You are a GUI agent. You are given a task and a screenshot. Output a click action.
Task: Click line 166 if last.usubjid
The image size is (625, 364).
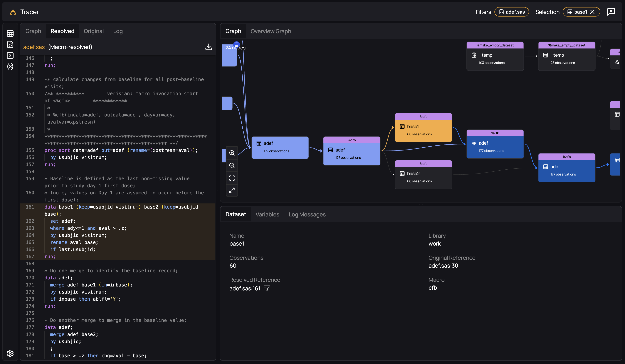tap(73, 249)
